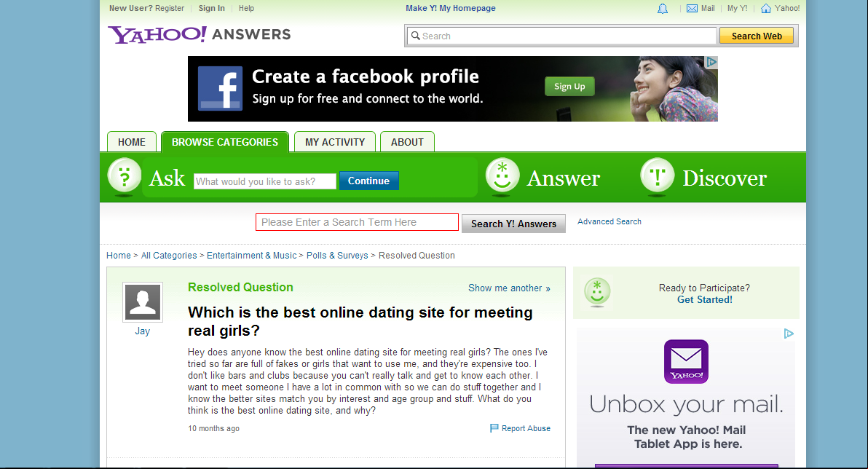Focus the web Search input field
Screen dimensions: 868x469
tap(561, 36)
